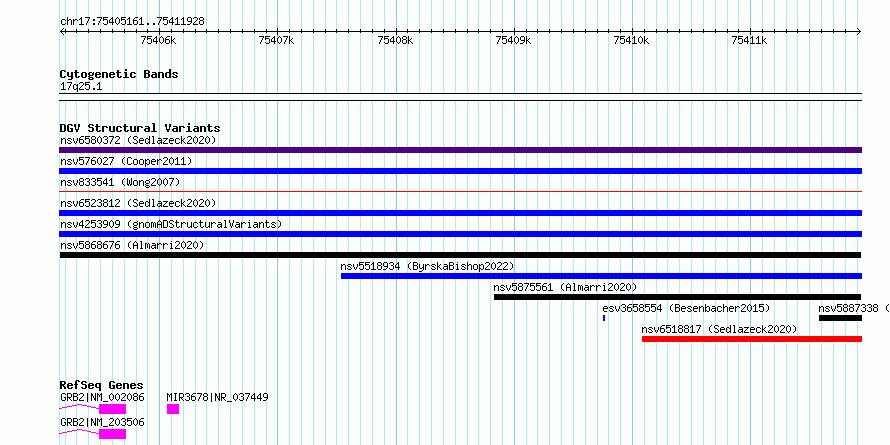Select the nsv833541 (Wong2007) label
The width and height of the screenshot is (890, 445).
pyautogui.click(x=120, y=182)
